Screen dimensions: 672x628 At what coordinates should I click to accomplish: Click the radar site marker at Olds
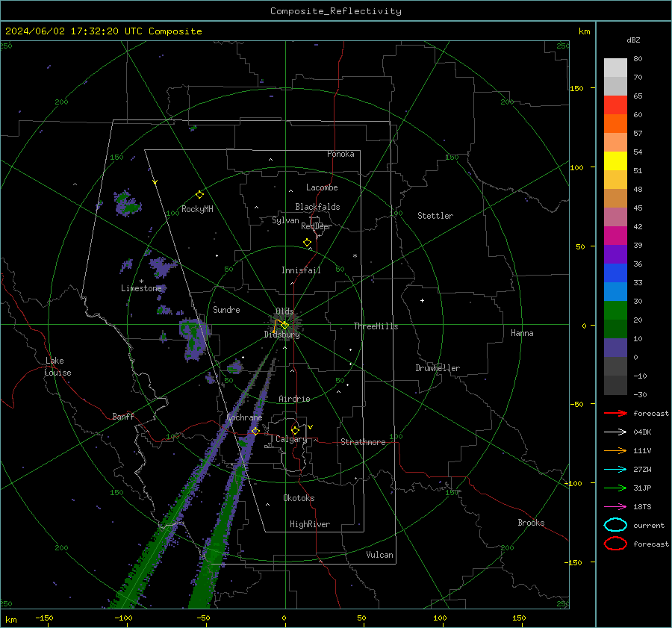tap(284, 326)
